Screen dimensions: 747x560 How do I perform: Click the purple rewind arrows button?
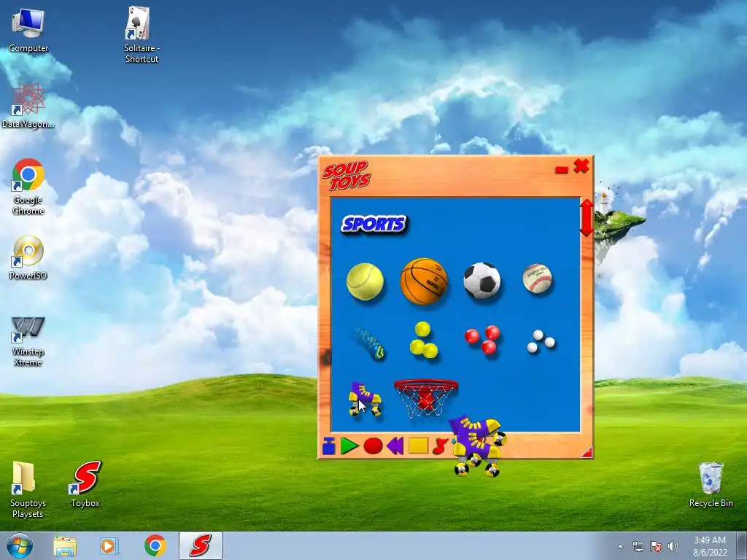(395, 446)
